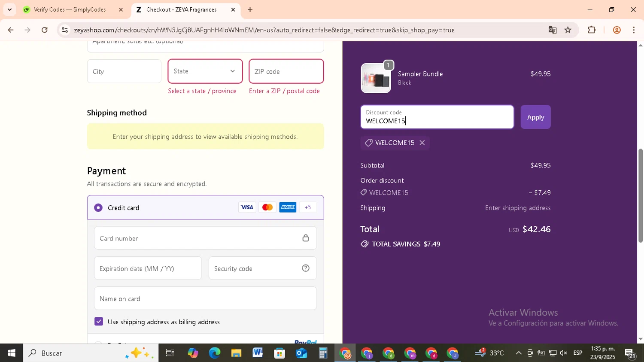644x362 pixels.
Task: Click the Mastercard logo
Action: (267, 207)
